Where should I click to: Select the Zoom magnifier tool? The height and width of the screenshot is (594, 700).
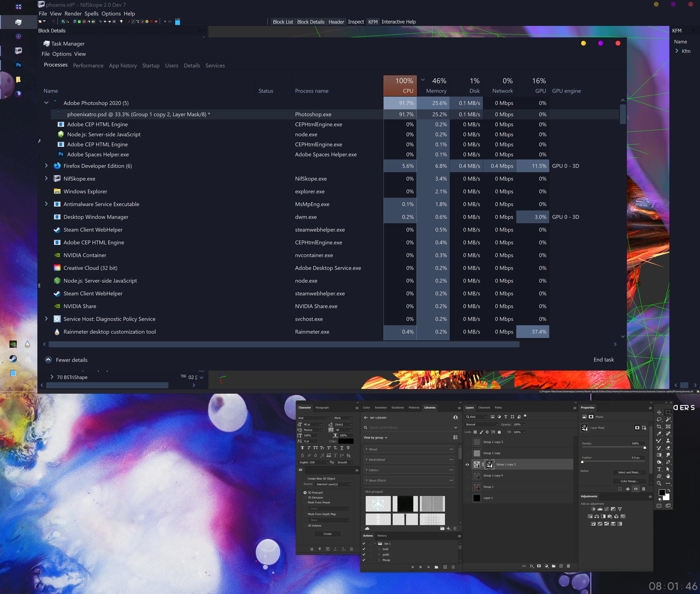659,483
